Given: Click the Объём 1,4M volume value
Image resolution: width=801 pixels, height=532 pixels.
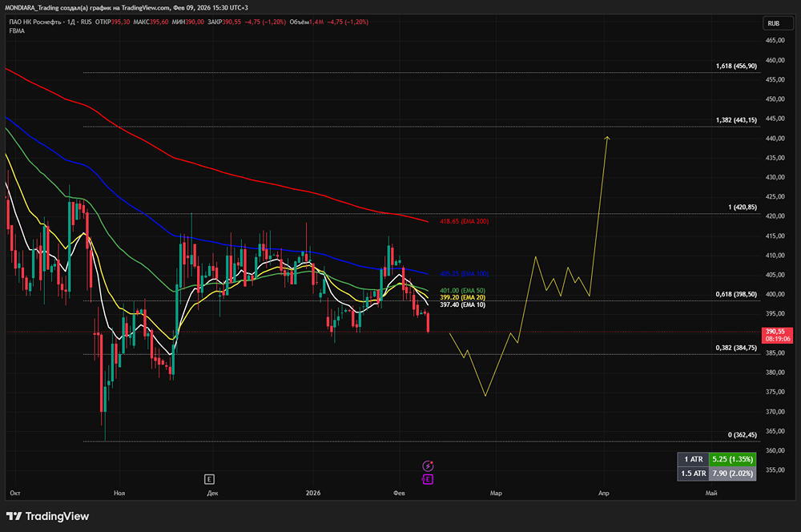Looking at the screenshot, I should coord(307,22).
